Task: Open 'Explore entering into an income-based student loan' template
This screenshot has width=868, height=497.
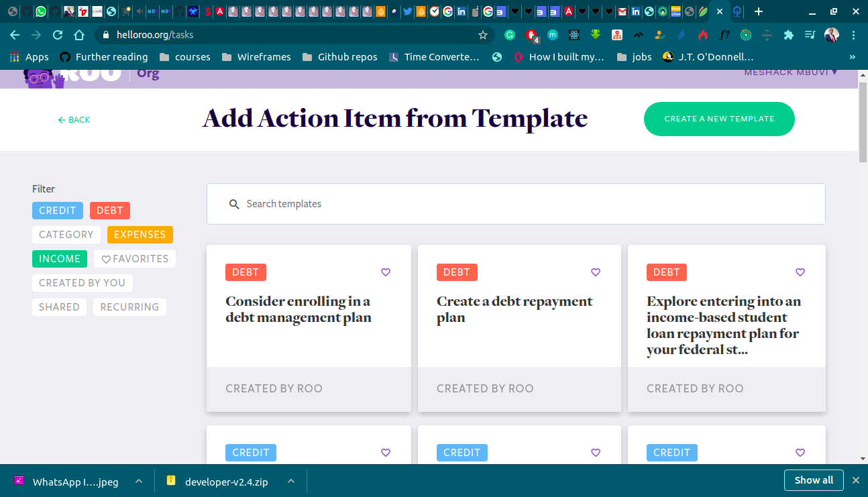Action: tap(726, 328)
